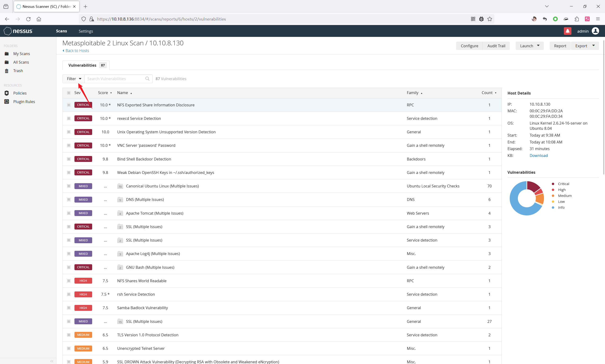Sort by Name column
The height and width of the screenshot is (364, 605).
(x=124, y=93)
